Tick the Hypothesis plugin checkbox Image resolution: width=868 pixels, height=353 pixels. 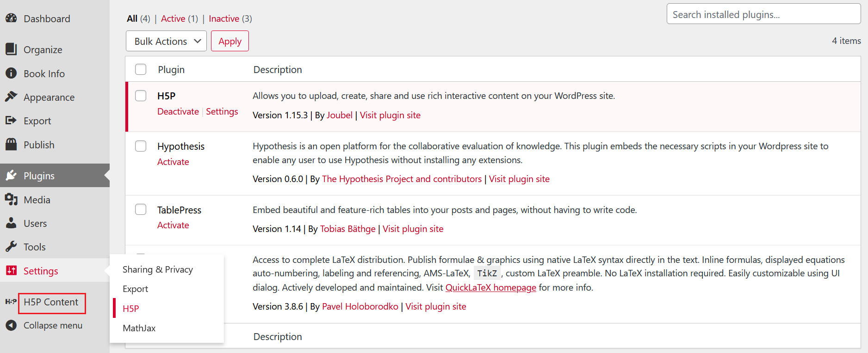pos(141,146)
